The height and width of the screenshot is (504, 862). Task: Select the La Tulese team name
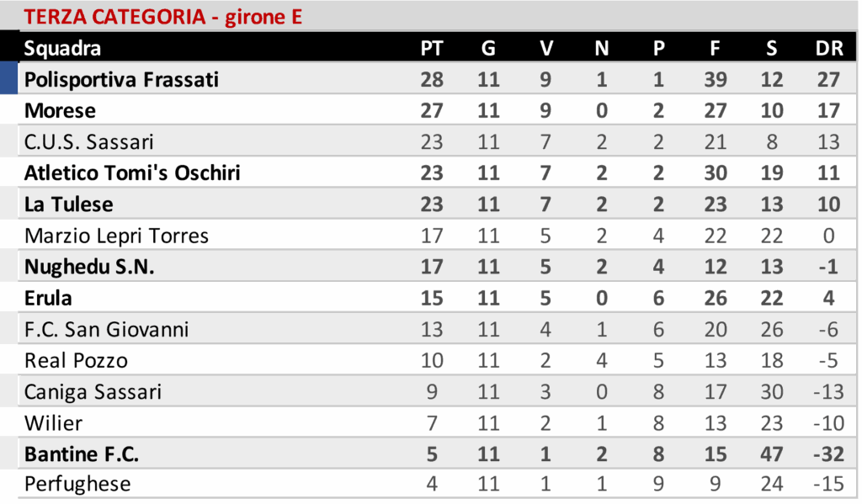tap(68, 204)
